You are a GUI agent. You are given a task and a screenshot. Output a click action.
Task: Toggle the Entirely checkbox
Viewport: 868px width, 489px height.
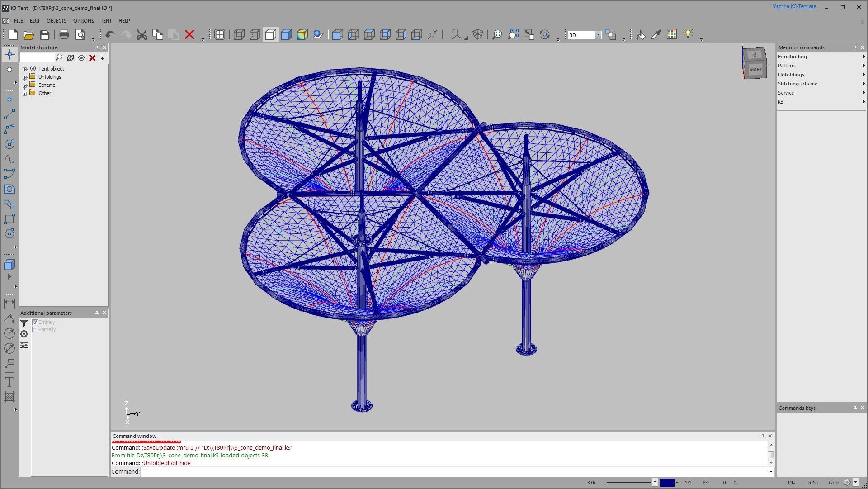(x=35, y=322)
